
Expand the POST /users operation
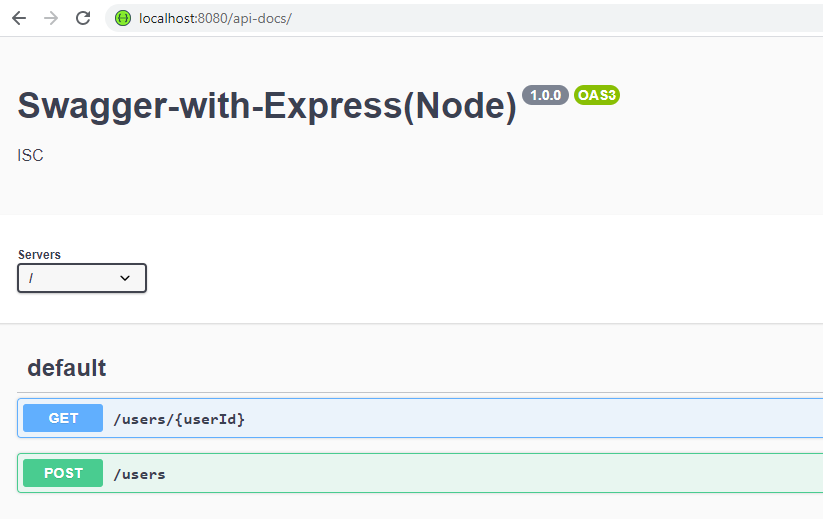point(420,473)
